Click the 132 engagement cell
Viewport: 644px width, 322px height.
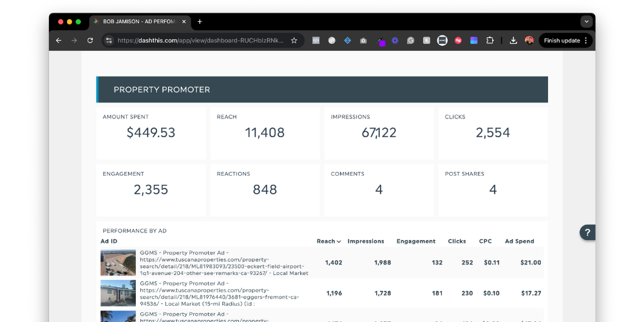point(437,263)
